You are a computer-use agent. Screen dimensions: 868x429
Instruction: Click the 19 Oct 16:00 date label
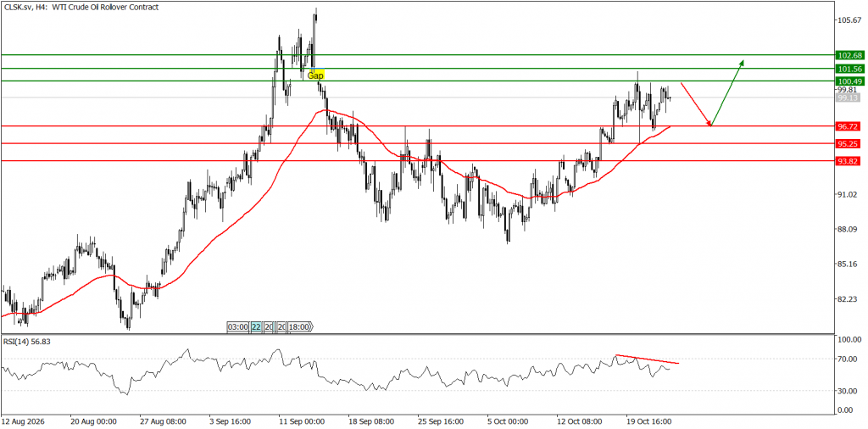[651, 421]
